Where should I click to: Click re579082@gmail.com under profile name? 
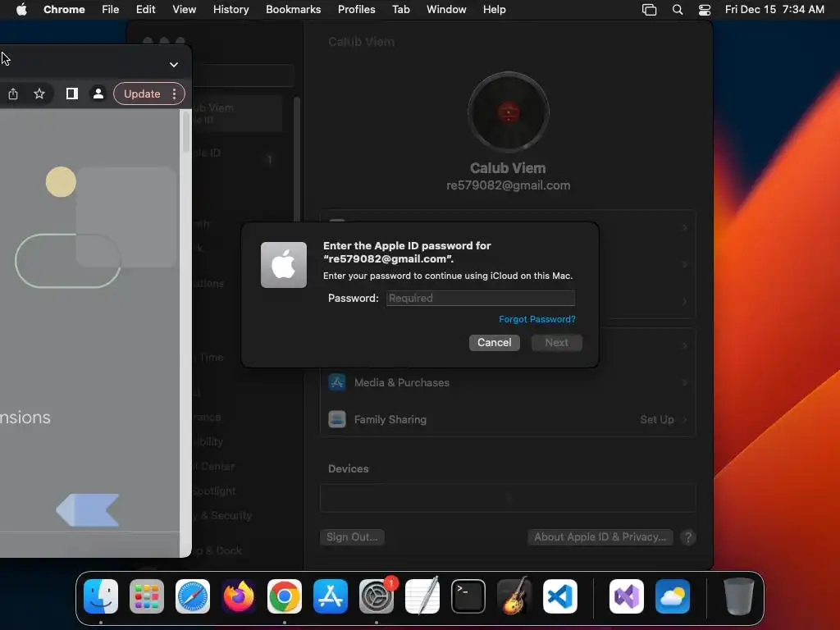(508, 185)
